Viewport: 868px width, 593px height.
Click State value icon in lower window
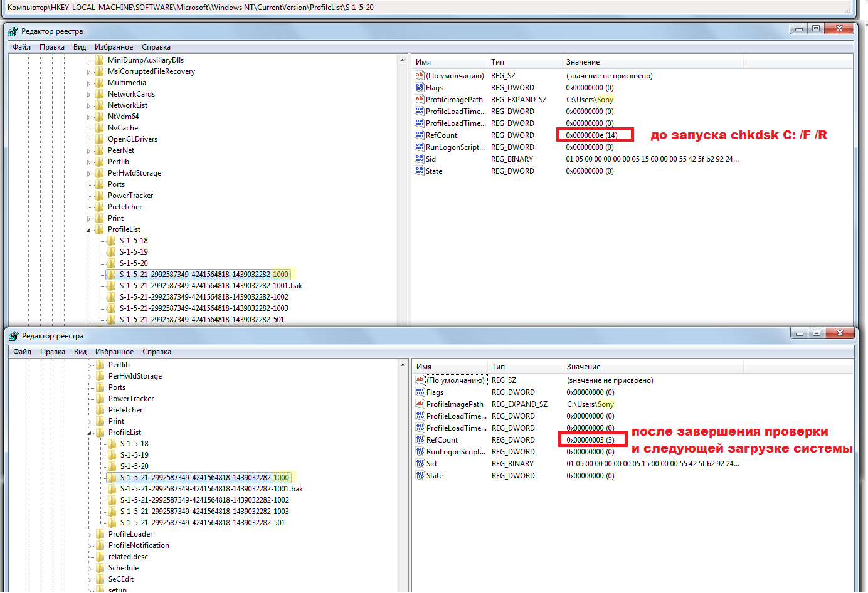pyautogui.click(x=420, y=475)
